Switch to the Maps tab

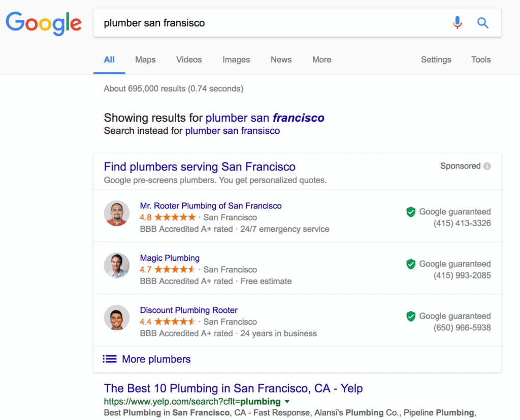[x=145, y=59]
